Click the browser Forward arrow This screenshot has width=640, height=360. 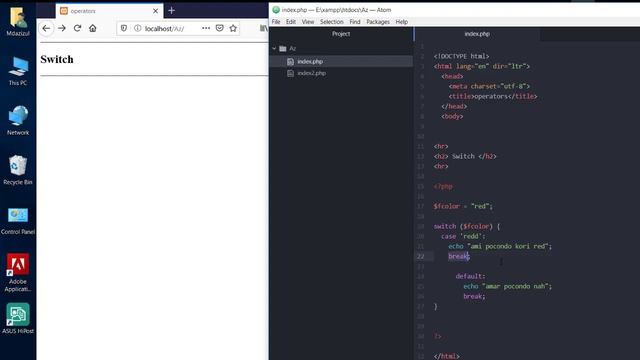pos(62,28)
